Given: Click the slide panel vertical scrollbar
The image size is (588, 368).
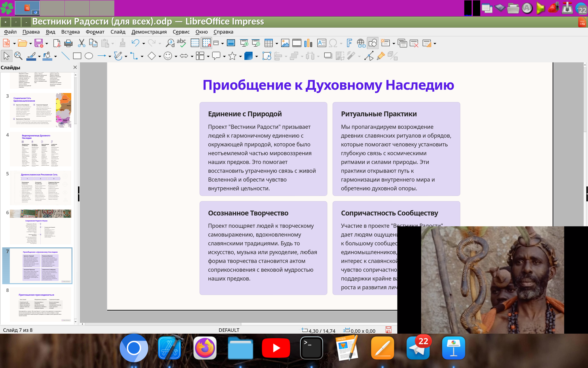Looking at the screenshot, I should point(76,198).
